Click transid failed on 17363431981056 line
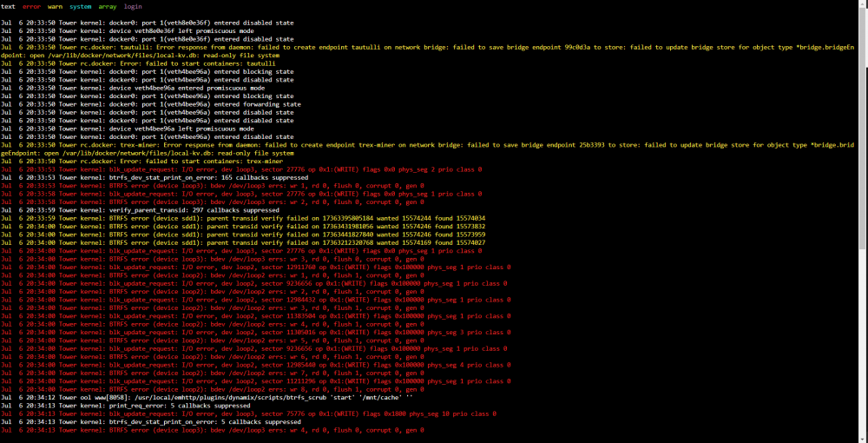This screenshot has width=868, height=443. [x=243, y=227]
